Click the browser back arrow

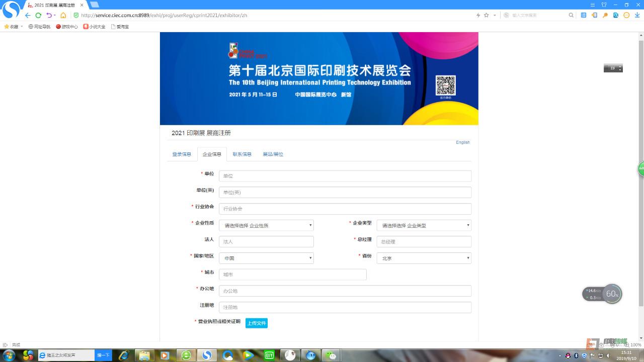coord(28,15)
